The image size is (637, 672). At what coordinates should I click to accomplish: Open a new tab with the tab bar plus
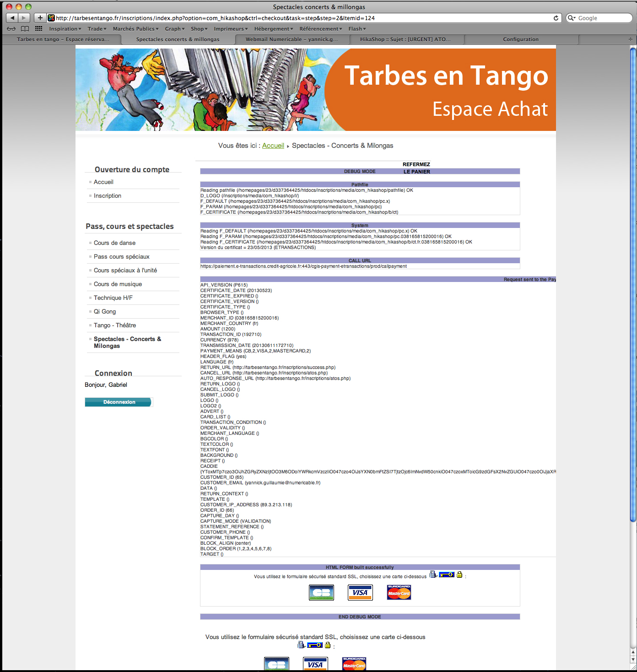[x=631, y=39]
